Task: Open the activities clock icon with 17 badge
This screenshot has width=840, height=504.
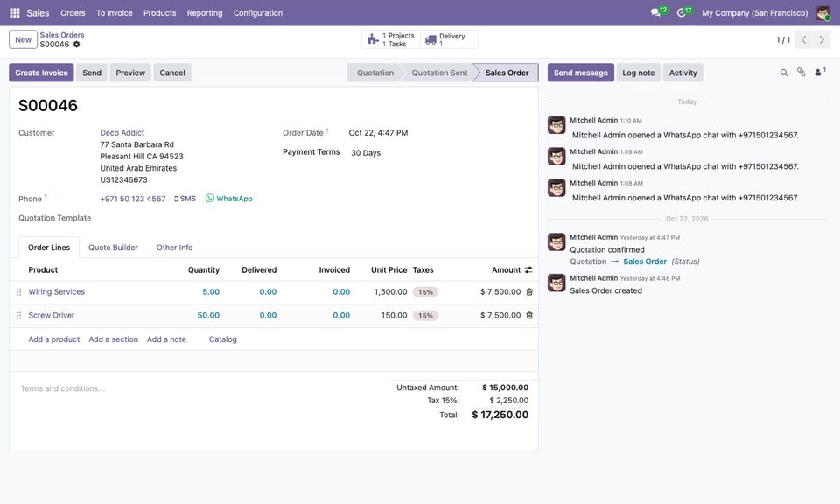Action: pos(683,11)
